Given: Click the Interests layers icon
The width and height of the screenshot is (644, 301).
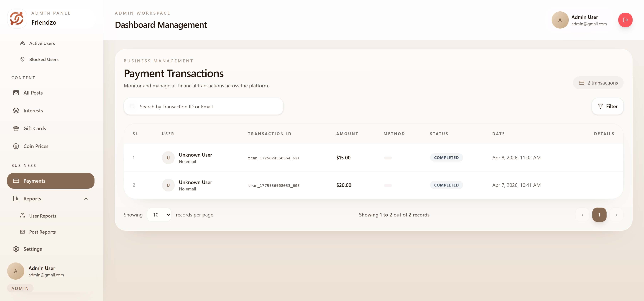Looking at the screenshot, I should [x=16, y=110].
